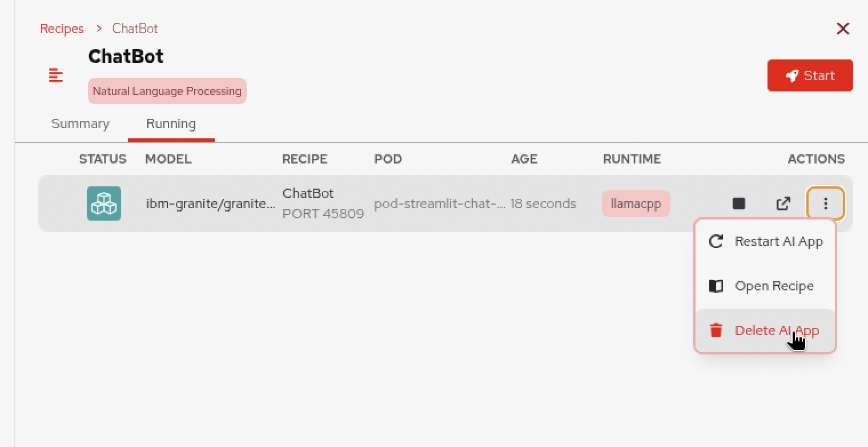This screenshot has width=868, height=447.
Task: Switch to the Summary tab
Action: coord(81,124)
